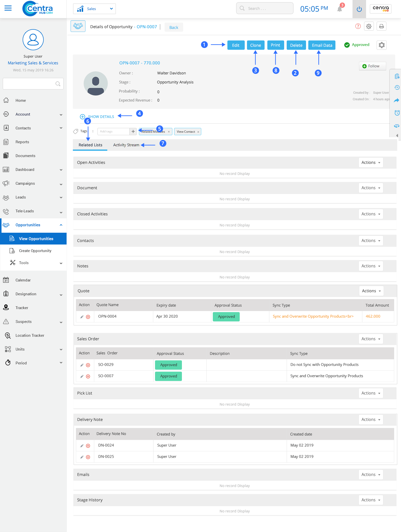Click the red help question mark icon
The image size is (401, 532).
point(358,26)
